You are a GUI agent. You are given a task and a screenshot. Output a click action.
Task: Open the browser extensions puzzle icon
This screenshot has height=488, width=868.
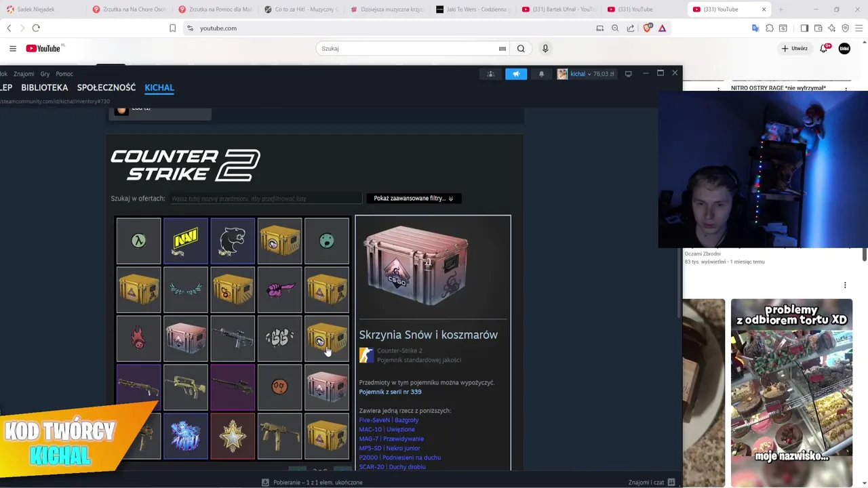click(x=769, y=28)
